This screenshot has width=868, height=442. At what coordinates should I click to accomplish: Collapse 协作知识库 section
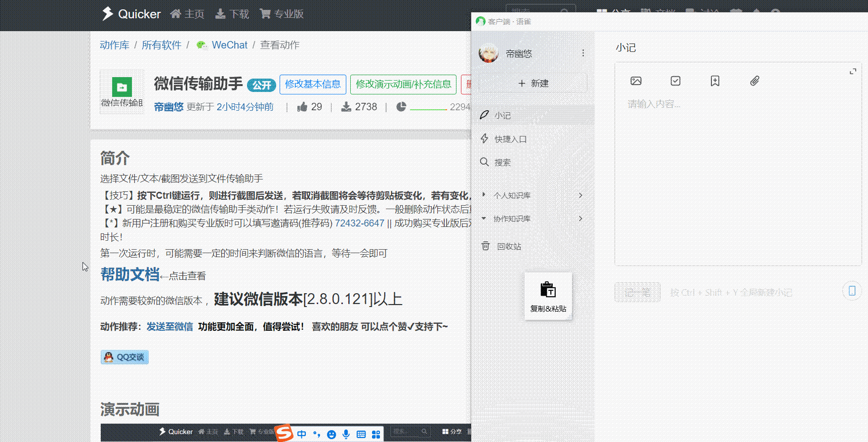tap(484, 218)
